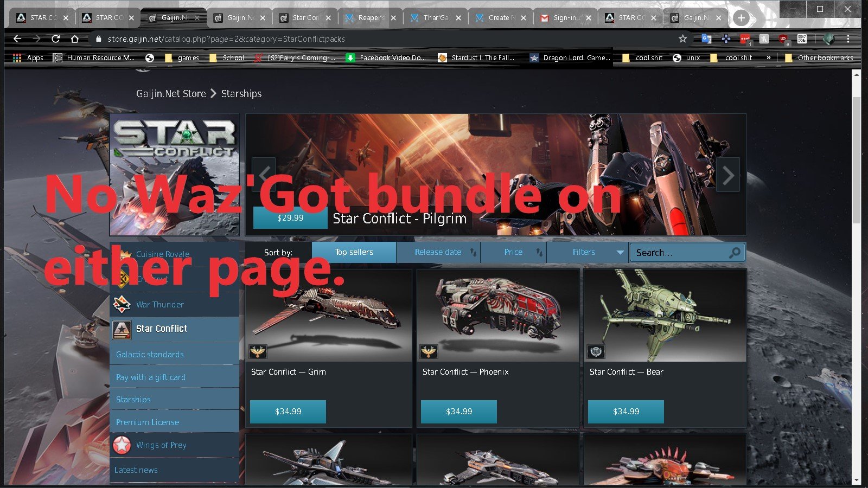Click the globe badge on the Bear card
868x488 pixels.
point(596,352)
